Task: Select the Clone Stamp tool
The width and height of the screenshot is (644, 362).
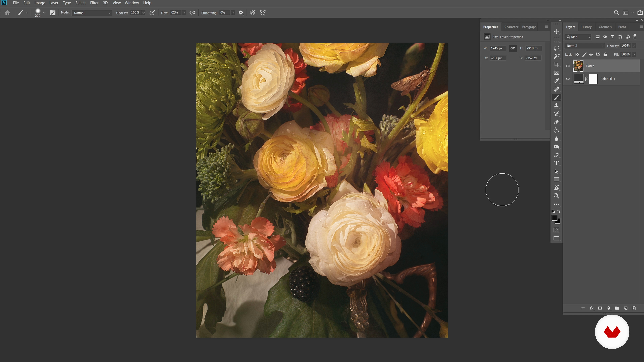Action: (556, 106)
